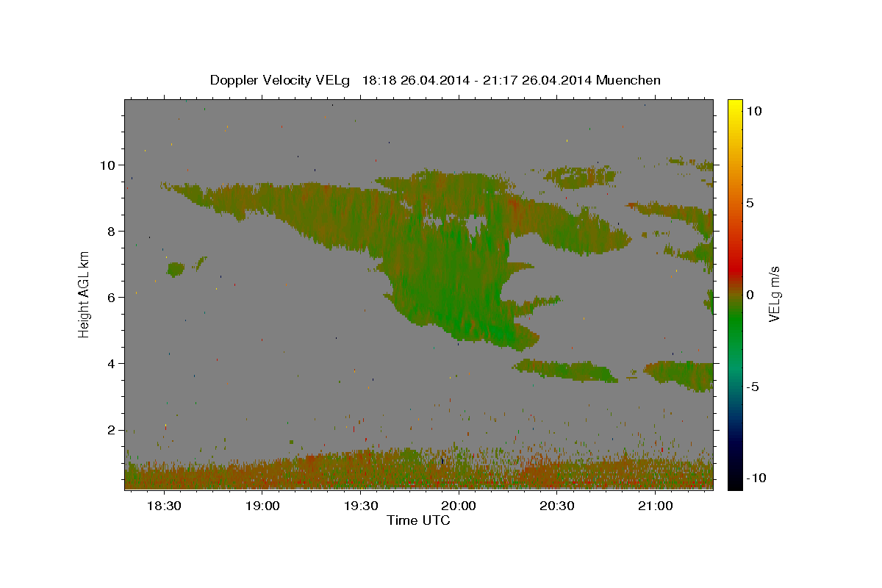Click the '20:30' time axis label
Viewport: 882px width, 588px height.
[x=557, y=506]
